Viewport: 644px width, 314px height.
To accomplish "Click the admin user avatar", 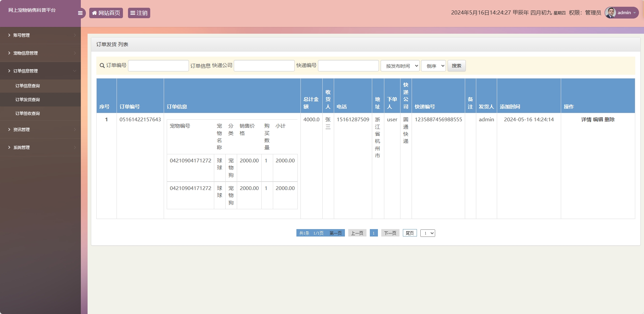I will pyautogui.click(x=610, y=13).
